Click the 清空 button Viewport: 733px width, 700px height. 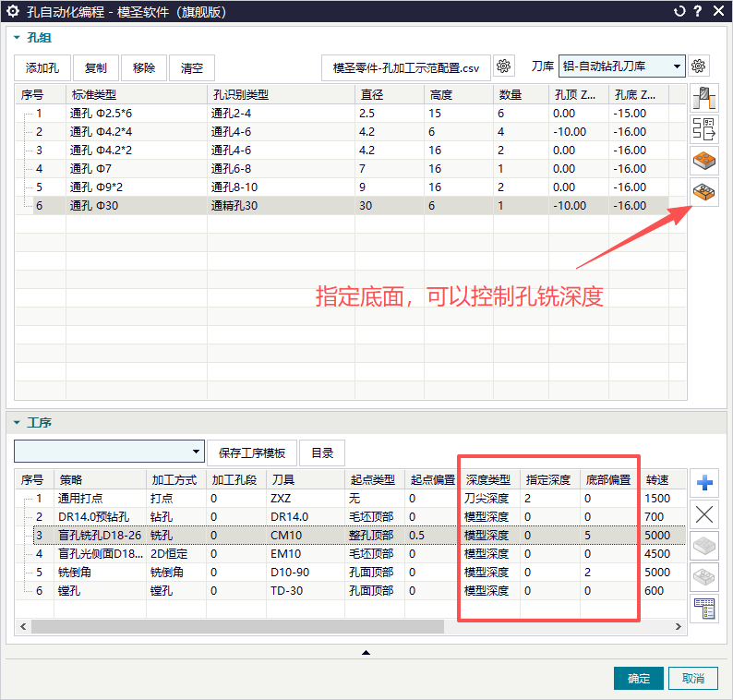tap(192, 67)
